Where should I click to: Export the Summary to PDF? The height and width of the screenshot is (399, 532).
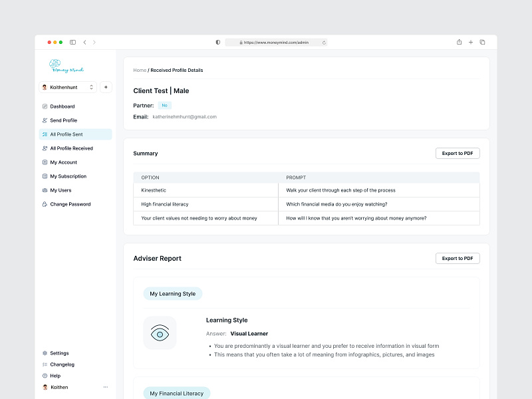[458, 153]
